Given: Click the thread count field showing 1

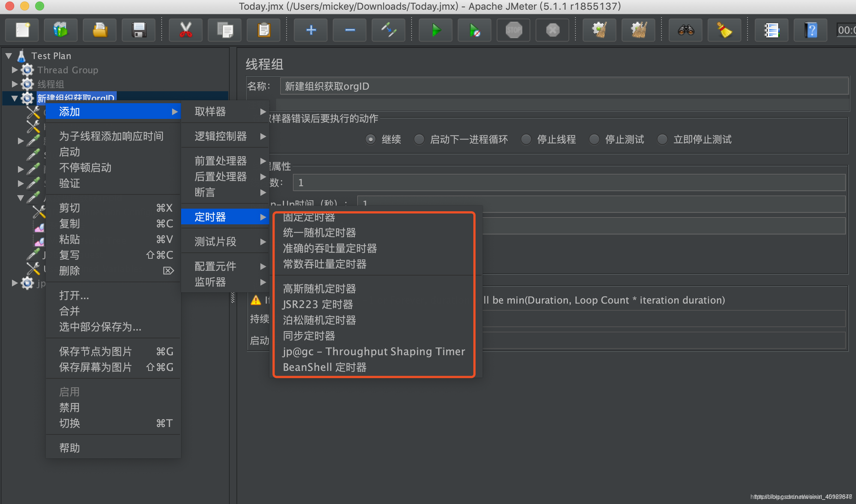Looking at the screenshot, I should click(x=569, y=182).
